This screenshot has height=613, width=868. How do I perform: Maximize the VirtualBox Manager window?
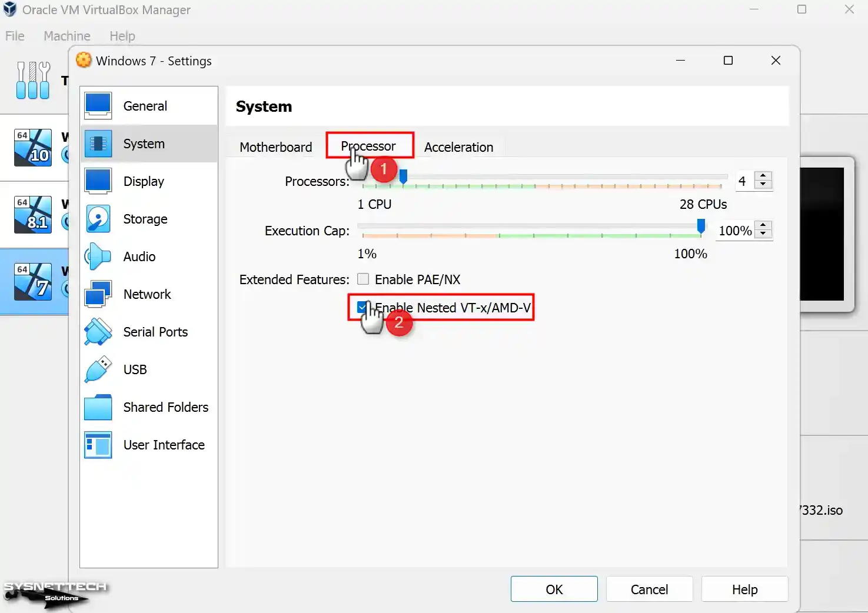click(802, 9)
